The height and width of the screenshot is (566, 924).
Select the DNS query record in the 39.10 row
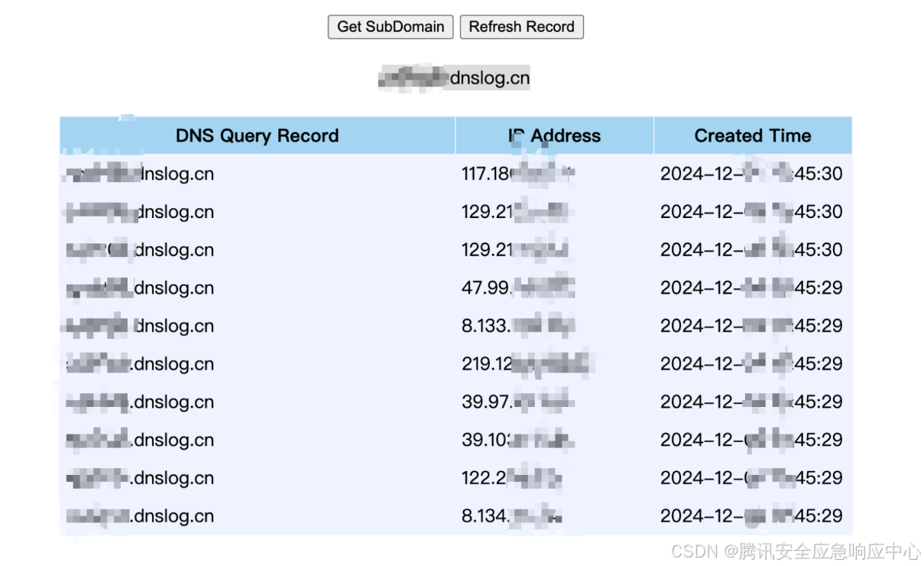point(140,440)
